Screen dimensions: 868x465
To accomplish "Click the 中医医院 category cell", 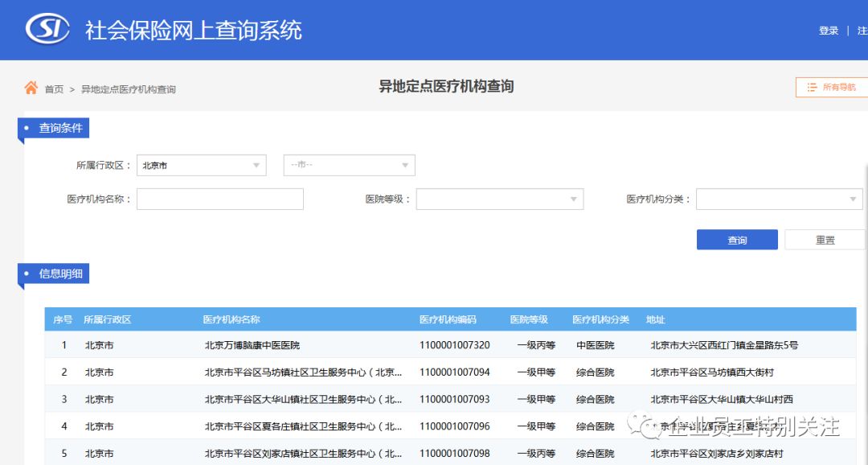I will (595, 345).
